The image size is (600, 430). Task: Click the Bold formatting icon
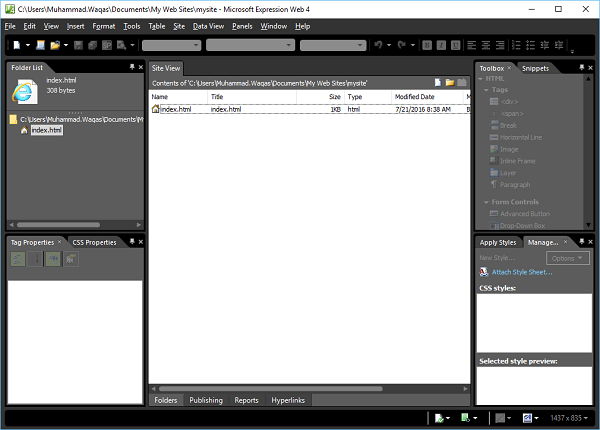427,45
